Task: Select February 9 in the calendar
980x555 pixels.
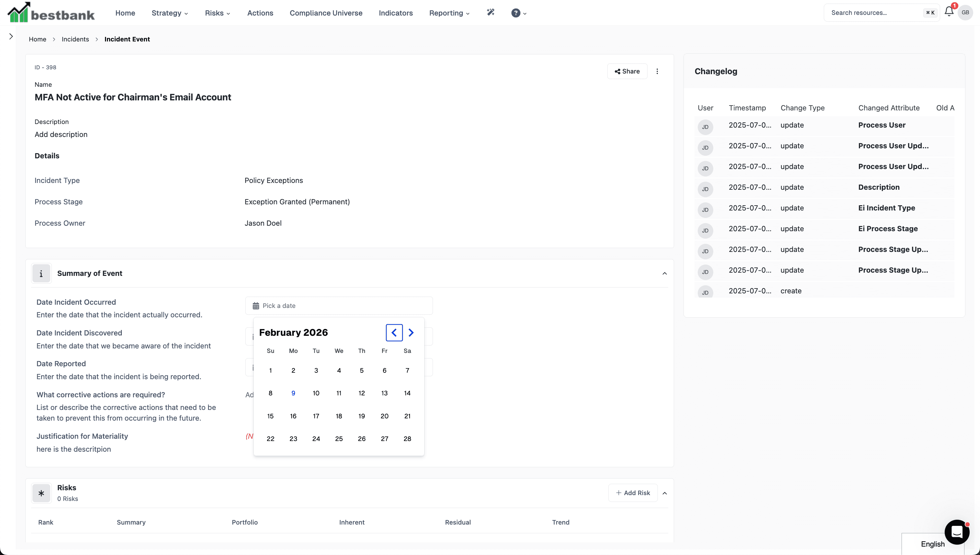Action: [293, 393]
